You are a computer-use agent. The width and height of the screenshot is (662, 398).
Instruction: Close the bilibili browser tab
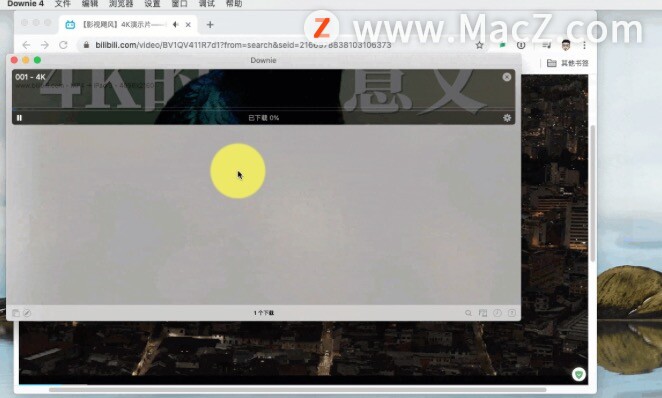[x=188, y=24]
